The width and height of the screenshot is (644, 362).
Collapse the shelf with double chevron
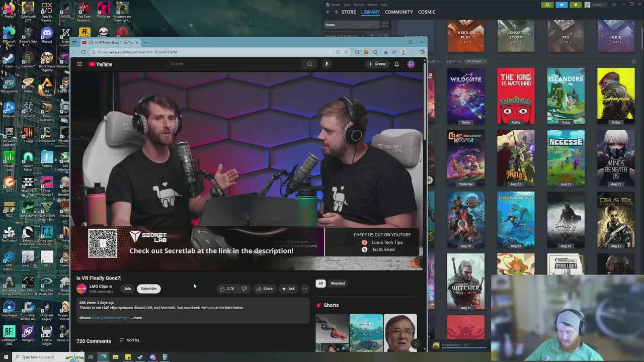point(633,61)
